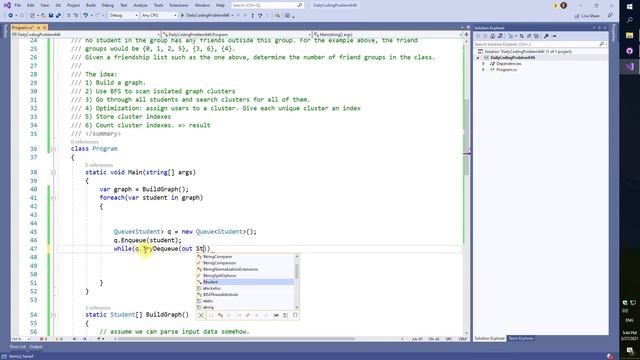Click the Search Solution Explorer field
The image size is (640, 360).
coord(540,44)
